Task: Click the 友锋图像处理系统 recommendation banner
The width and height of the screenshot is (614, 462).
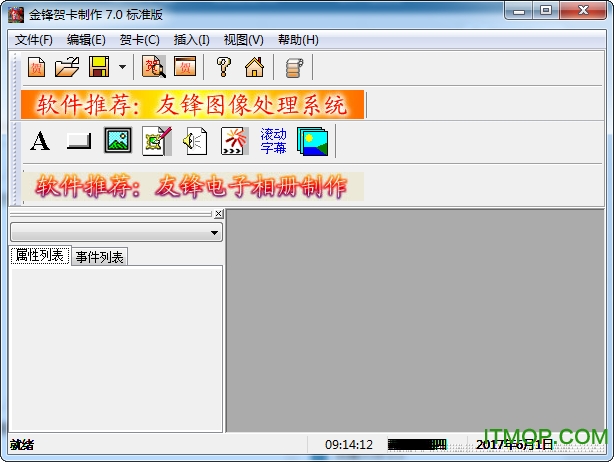Action: 192,105
